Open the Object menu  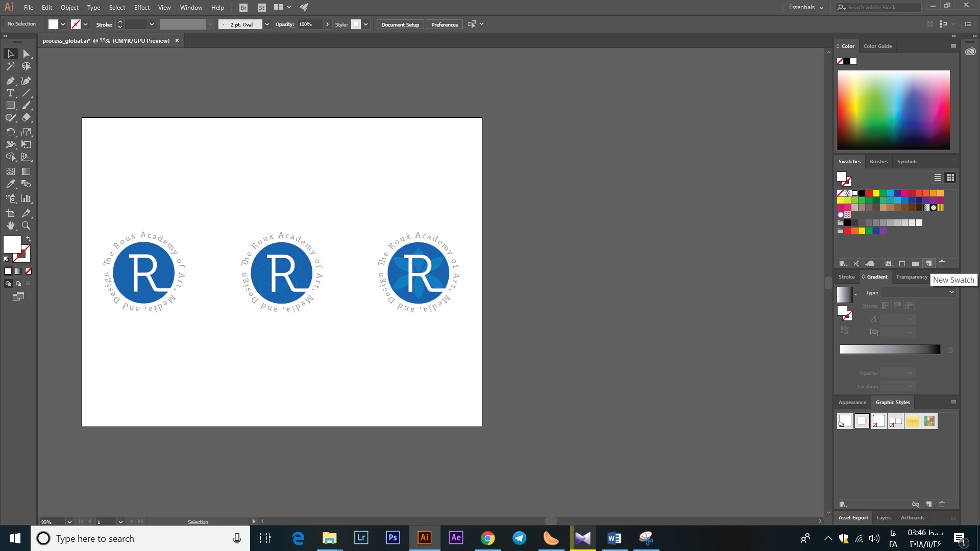[x=69, y=8]
